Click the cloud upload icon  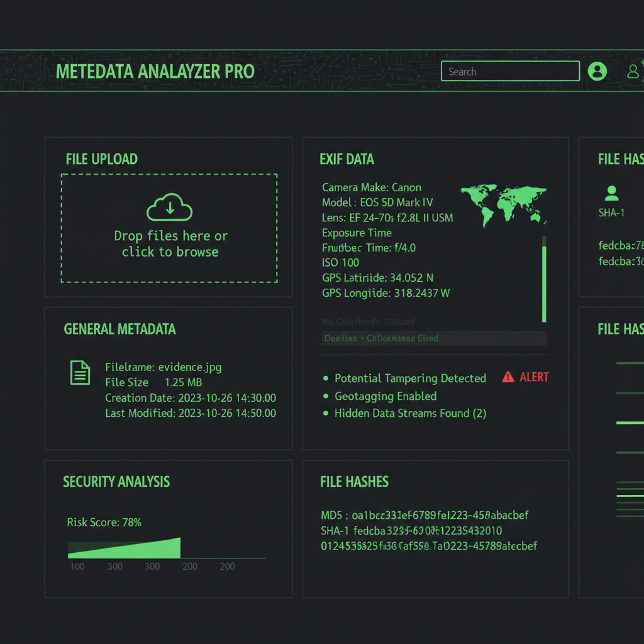tap(169, 208)
